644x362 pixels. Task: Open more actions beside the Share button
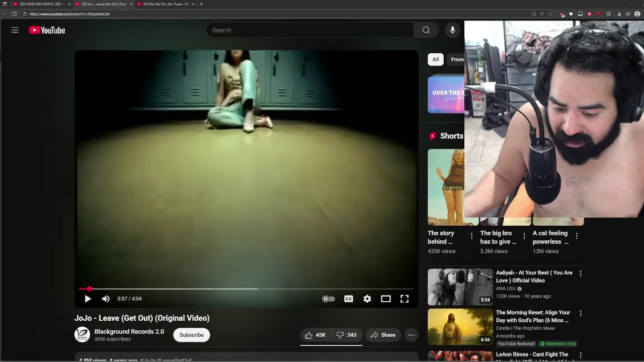pos(412,335)
